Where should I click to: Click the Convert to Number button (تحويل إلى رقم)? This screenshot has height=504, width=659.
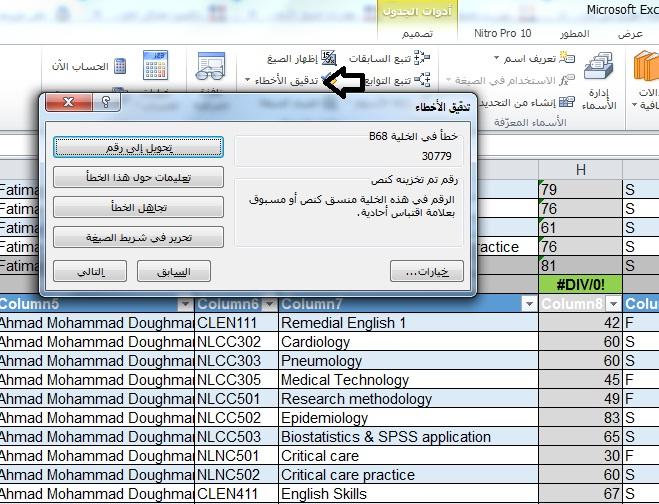(x=138, y=147)
